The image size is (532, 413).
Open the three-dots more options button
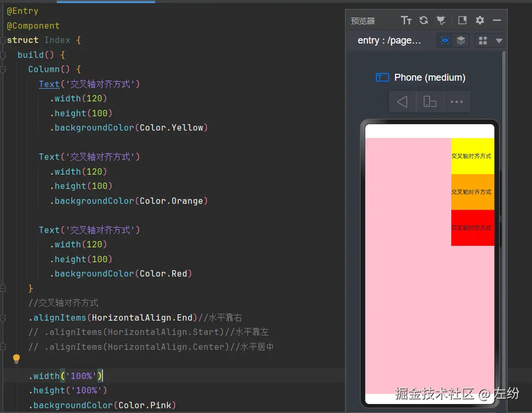click(457, 102)
